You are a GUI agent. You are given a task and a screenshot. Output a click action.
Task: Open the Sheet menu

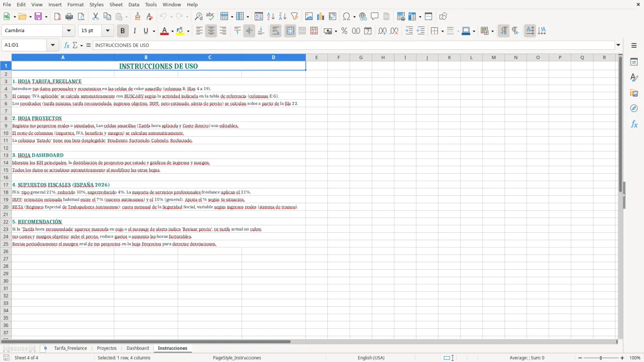pyautogui.click(x=116, y=4)
